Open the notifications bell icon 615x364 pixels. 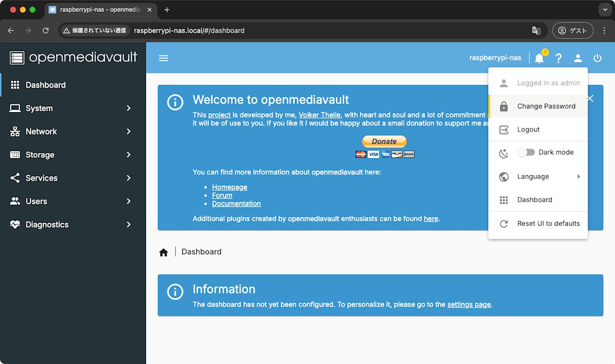pyautogui.click(x=539, y=58)
